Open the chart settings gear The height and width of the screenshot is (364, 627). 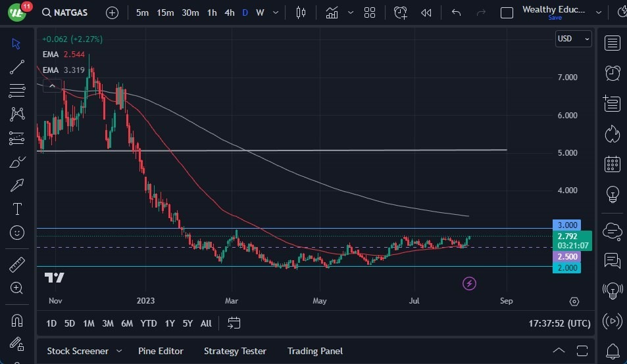[574, 301]
